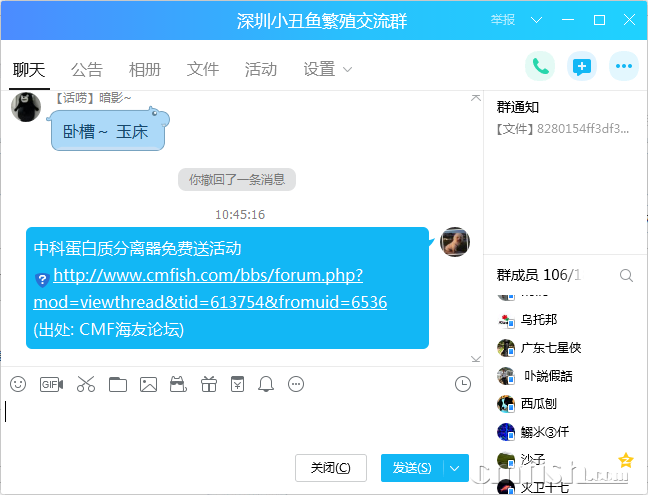Image resolution: width=648 pixels, height=495 pixels.
Task: Select member 乌托邦
Action: point(538,320)
